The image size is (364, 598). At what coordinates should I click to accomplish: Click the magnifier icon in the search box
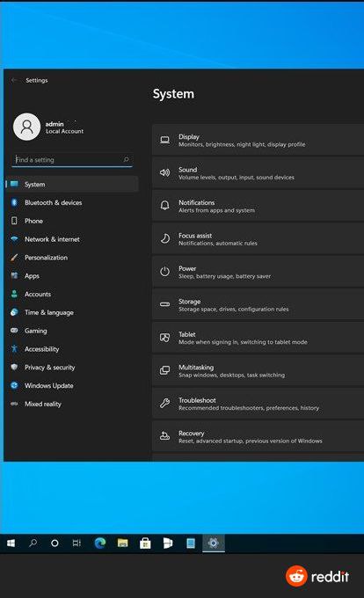point(126,159)
